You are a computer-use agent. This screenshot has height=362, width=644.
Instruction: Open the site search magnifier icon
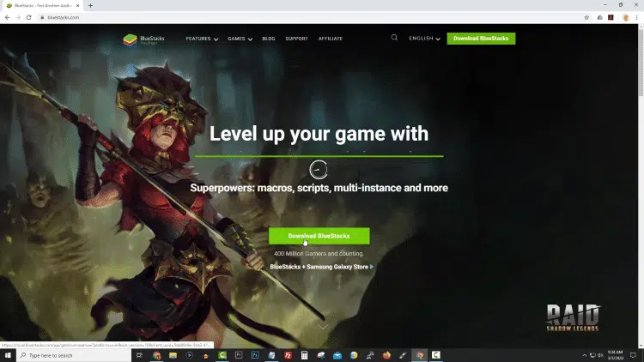(x=394, y=38)
